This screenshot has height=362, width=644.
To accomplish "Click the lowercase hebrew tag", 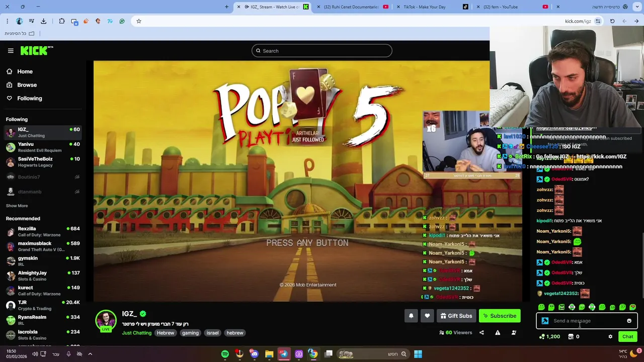I will [x=234, y=333].
